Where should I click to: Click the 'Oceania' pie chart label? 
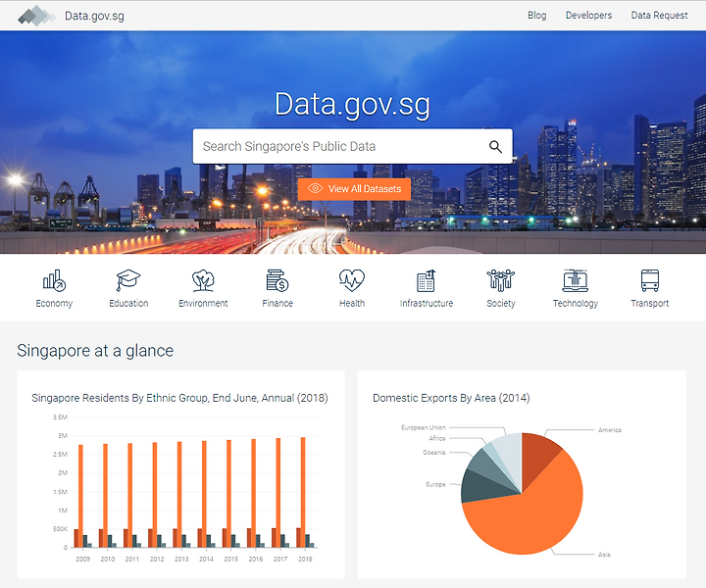[434, 452]
